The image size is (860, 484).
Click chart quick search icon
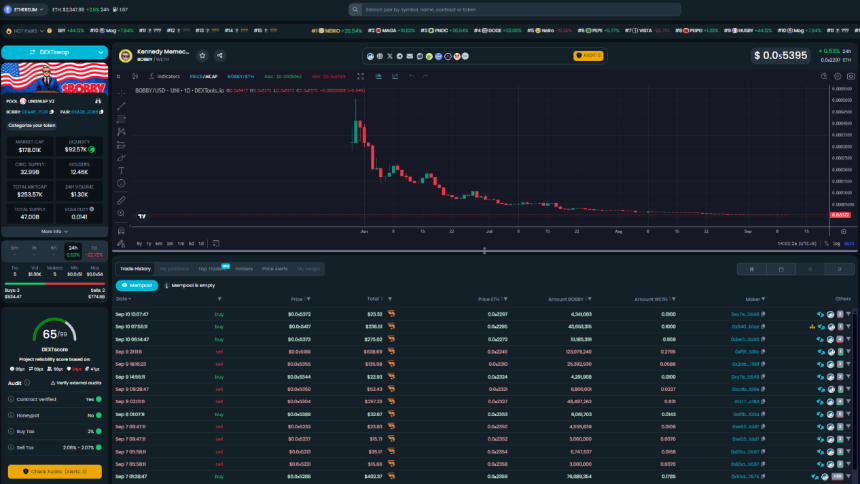(824, 76)
